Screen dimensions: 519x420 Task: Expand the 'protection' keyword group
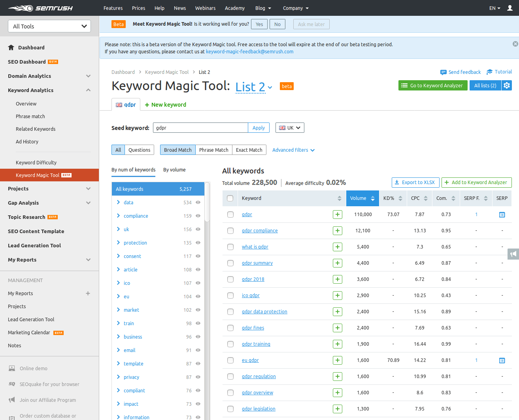click(118, 243)
